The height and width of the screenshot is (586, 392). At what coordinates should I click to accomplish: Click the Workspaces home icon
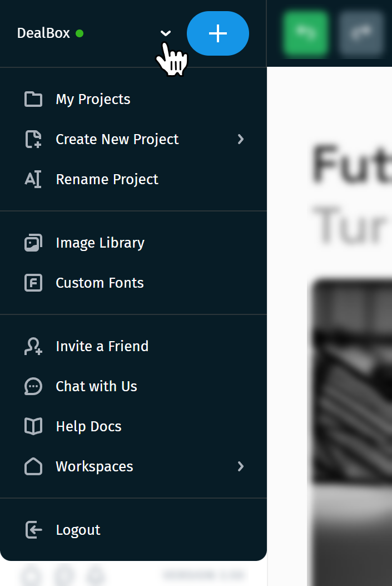click(33, 466)
